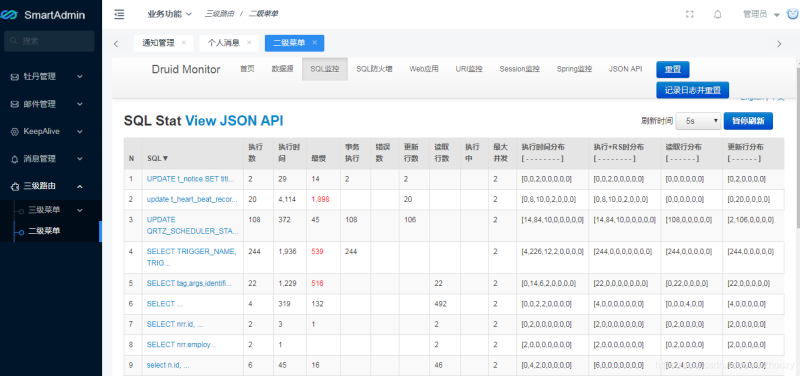800x376 pixels.
Task: Click the search magnifier icon in the sidebar
Action: point(13,41)
